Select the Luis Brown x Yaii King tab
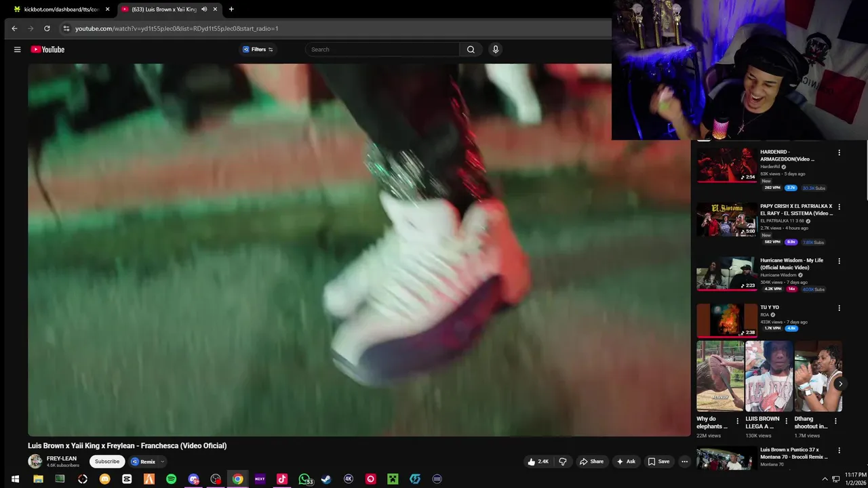Screen dimensions: 868x488 (164, 9)
